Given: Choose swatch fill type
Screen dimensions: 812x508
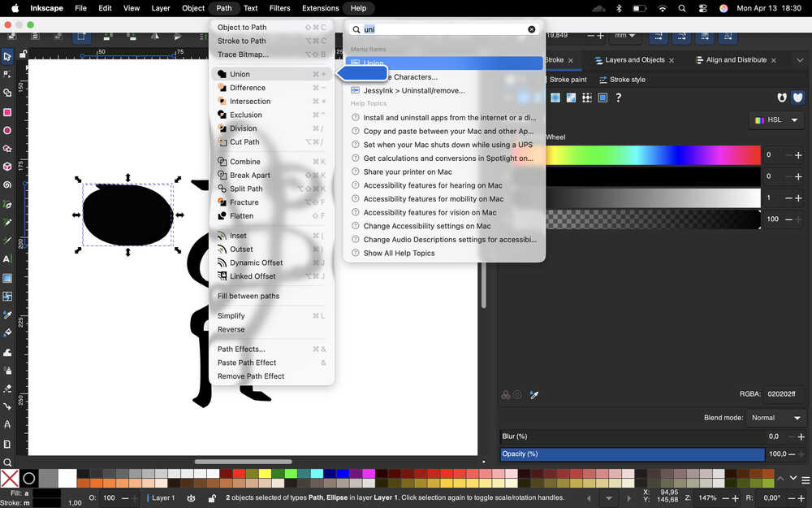Looking at the screenshot, I should 603,98.
